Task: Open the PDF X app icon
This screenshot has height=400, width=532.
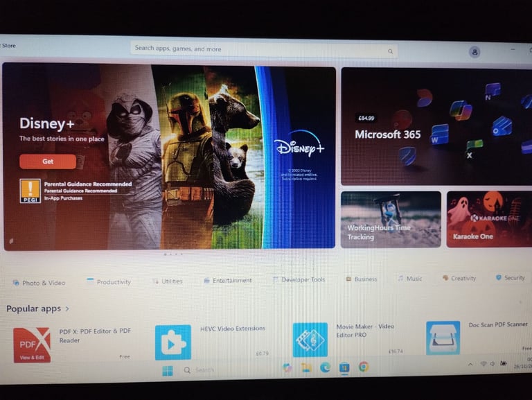Action: (x=32, y=345)
